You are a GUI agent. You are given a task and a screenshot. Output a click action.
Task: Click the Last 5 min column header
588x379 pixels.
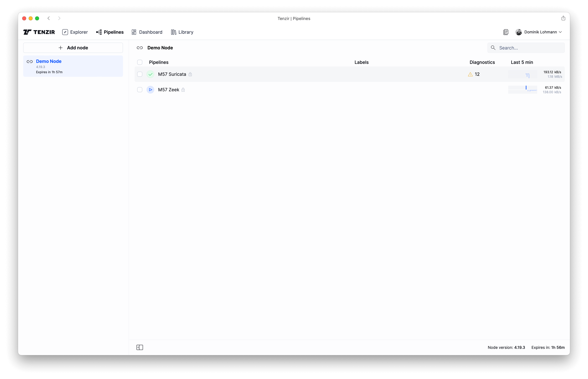pyautogui.click(x=522, y=62)
